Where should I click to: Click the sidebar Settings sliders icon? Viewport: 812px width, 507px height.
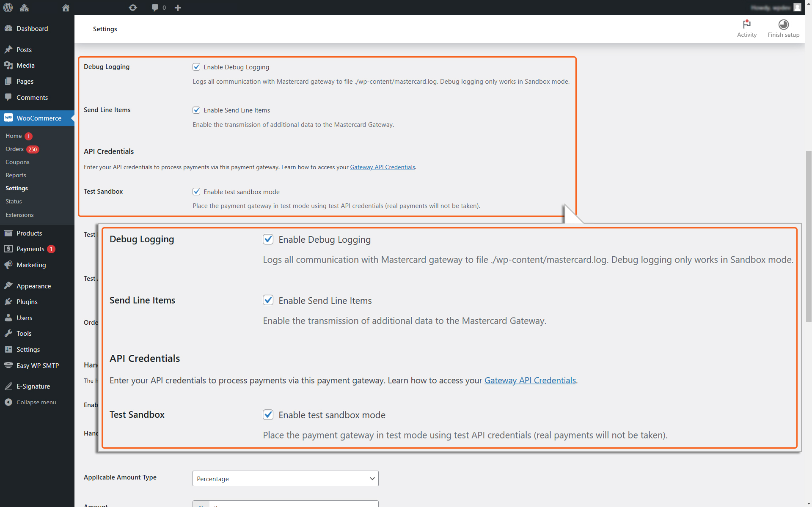[x=8, y=349]
